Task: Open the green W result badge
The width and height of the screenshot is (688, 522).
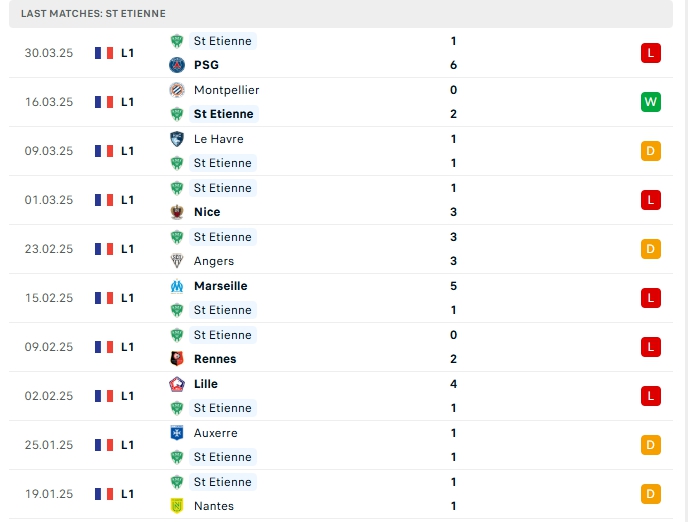Action: pos(650,102)
